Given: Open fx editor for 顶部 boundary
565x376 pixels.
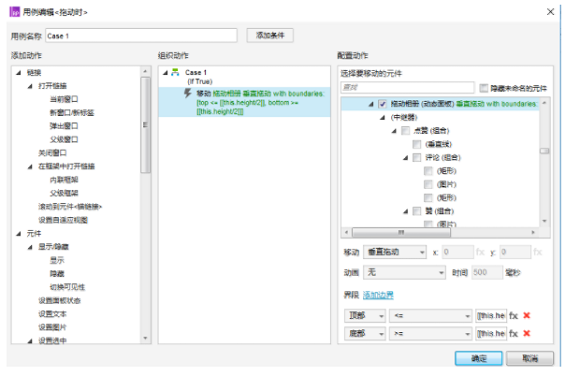Looking at the screenshot, I should click(513, 316).
